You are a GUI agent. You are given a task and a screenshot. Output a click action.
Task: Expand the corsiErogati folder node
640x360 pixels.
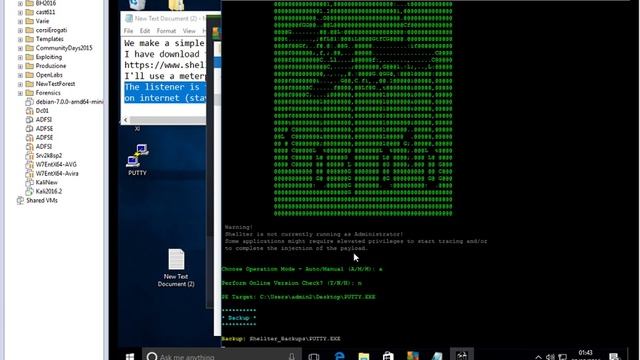(x=20, y=30)
